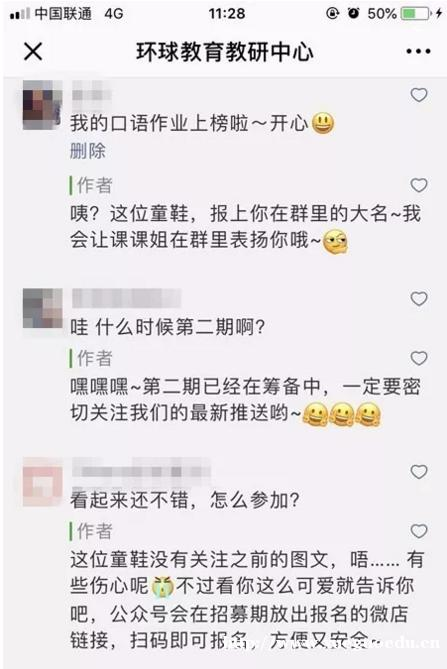This screenshot has height=669, width=447.
Task: Tap the 作者 label on the last reply
Action: tap(94, 532)
